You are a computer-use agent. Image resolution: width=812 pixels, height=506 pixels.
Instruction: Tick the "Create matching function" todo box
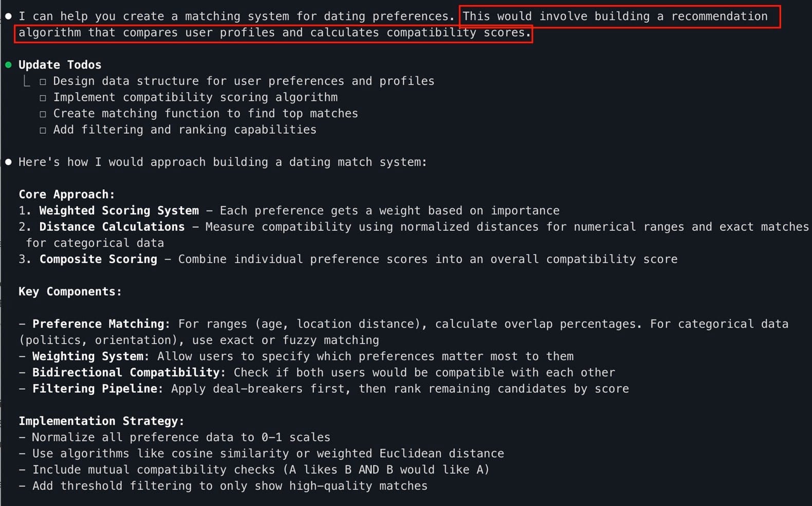(x=43, y=114)
